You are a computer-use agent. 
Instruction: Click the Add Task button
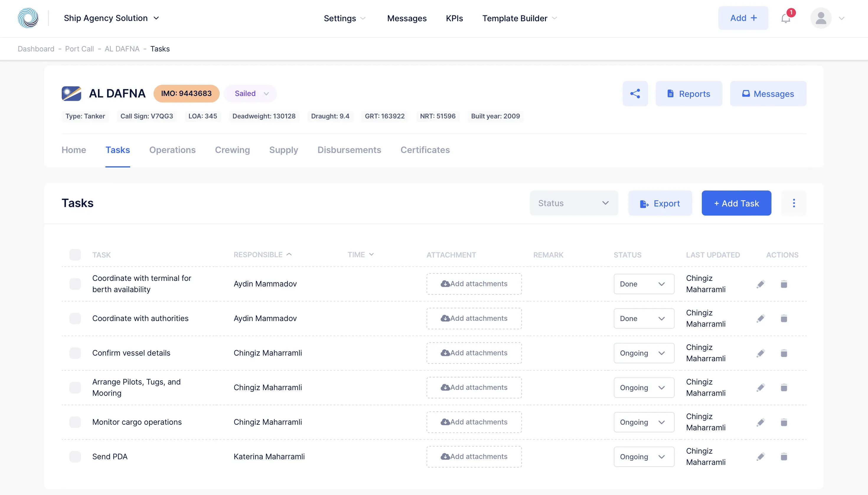tap(736, 203)
